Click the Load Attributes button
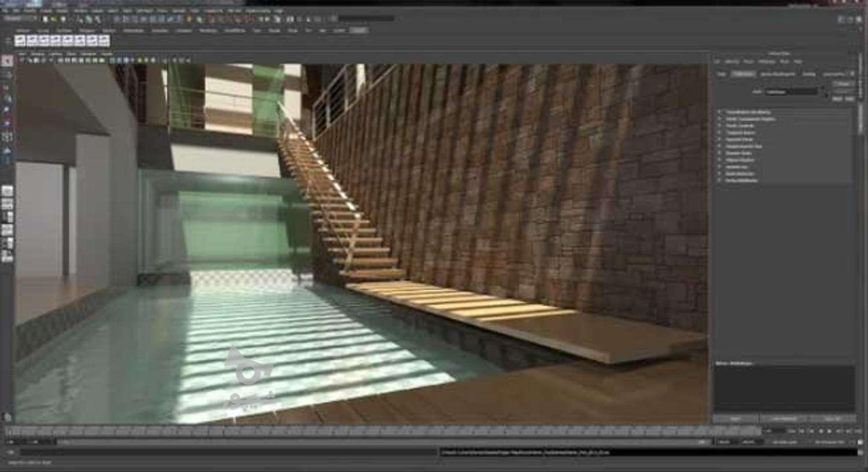Screen dimensions: 868x472 784,418
